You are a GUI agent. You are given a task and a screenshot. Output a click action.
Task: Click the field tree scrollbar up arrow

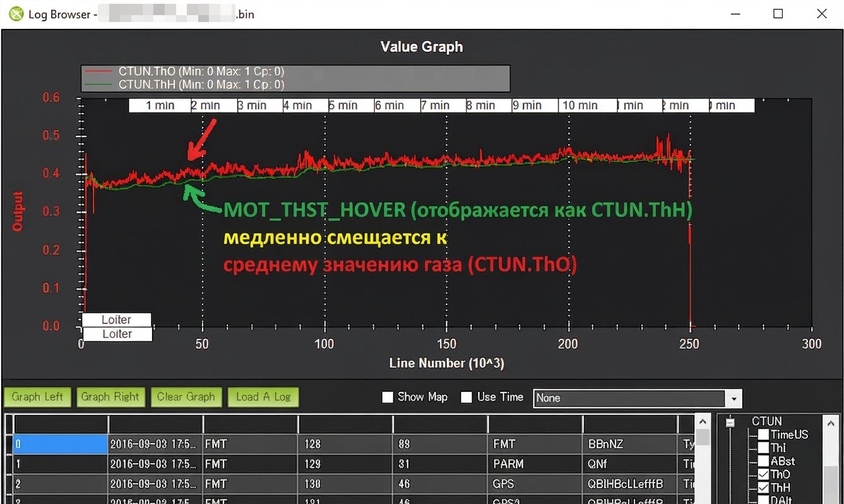(x=830, y=425)
